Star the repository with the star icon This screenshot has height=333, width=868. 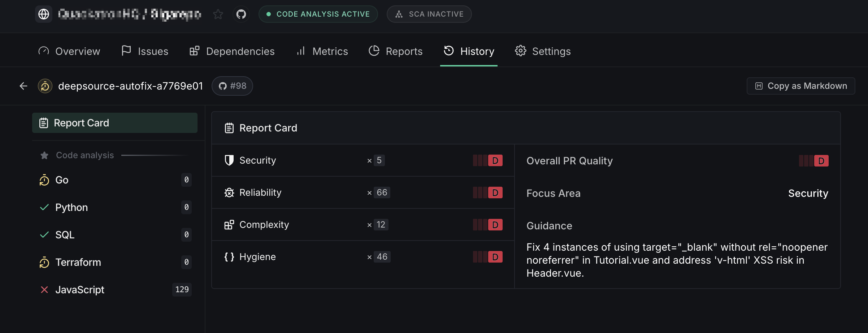[218, 14]
